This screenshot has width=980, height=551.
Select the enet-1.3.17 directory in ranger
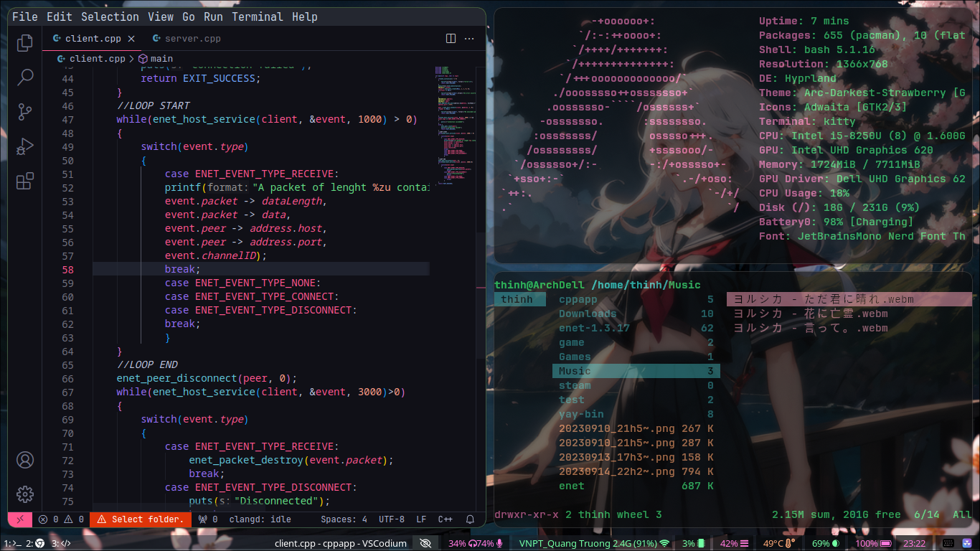(x=636, y=328)
